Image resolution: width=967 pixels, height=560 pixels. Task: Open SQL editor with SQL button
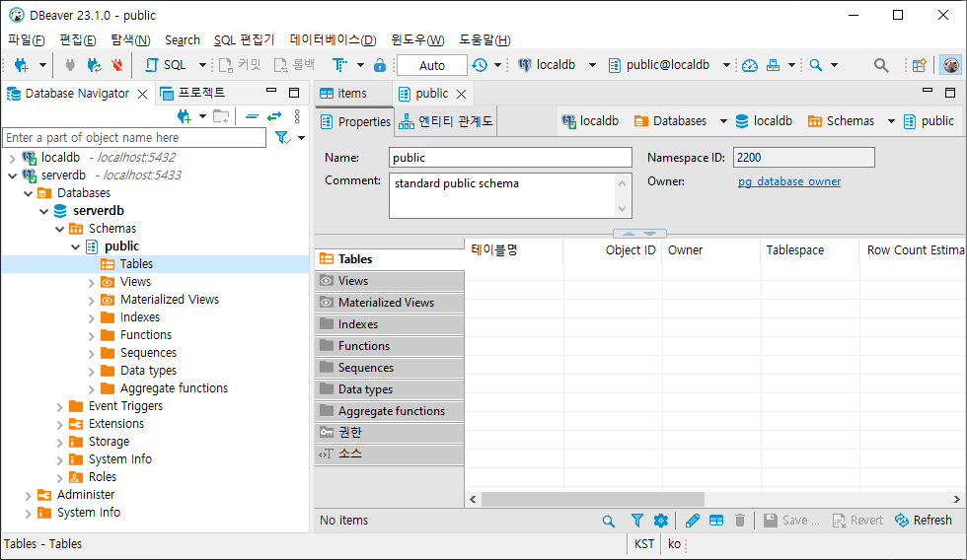point(166,65)
